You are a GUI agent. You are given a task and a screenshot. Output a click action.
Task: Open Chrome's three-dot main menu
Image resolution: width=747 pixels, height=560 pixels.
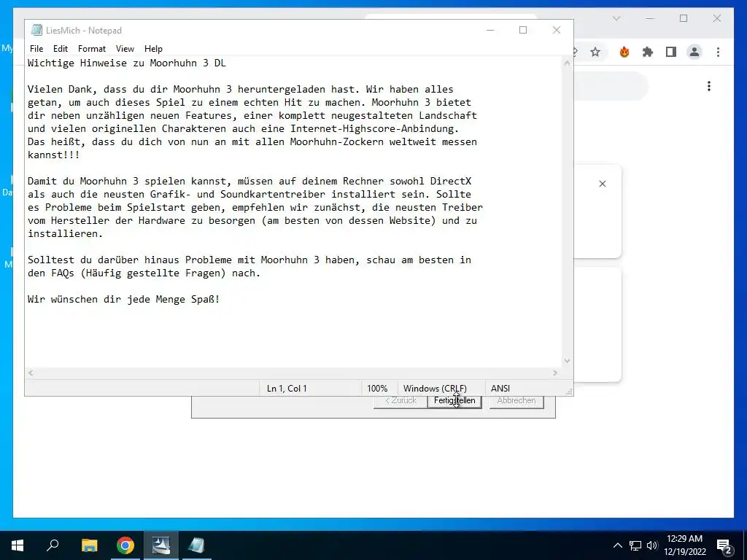click(x=718, y=52)
